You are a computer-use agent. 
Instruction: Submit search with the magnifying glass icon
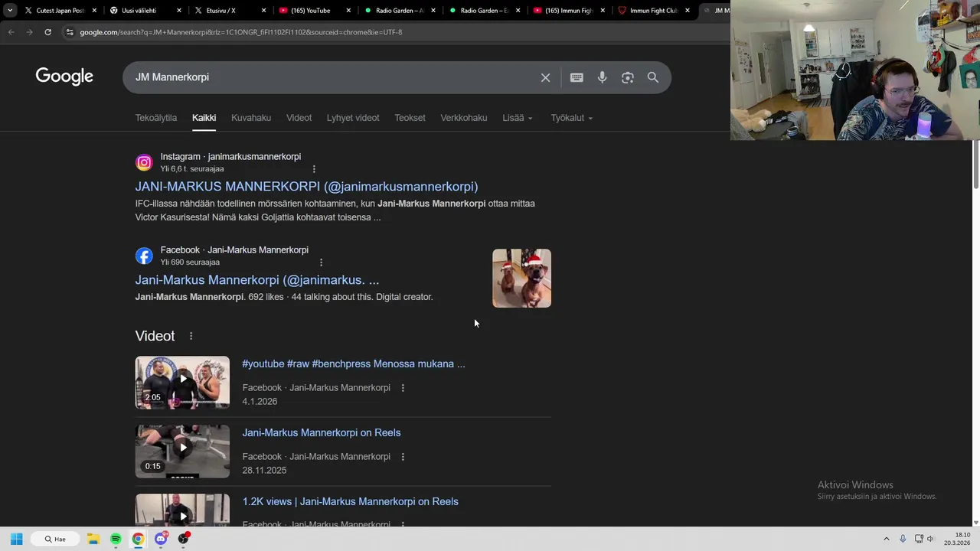653,77
